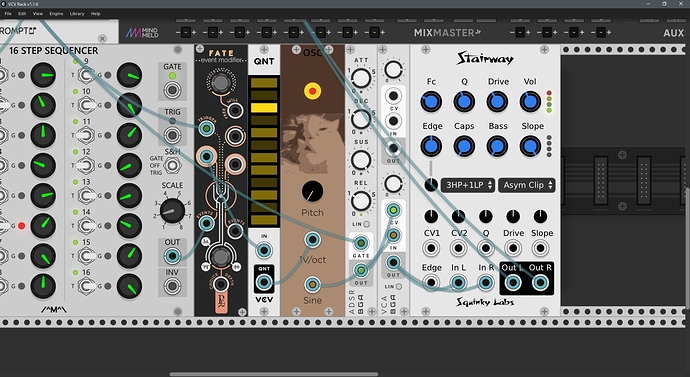Click the OSC Pitch knob

[312, 192]
